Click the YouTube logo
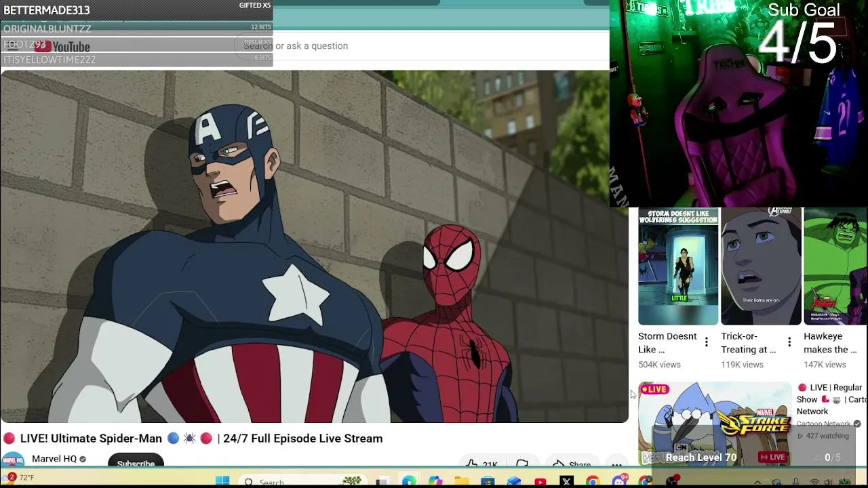The height and width of the screenshot is (488, 868). (x=62, y=46)
